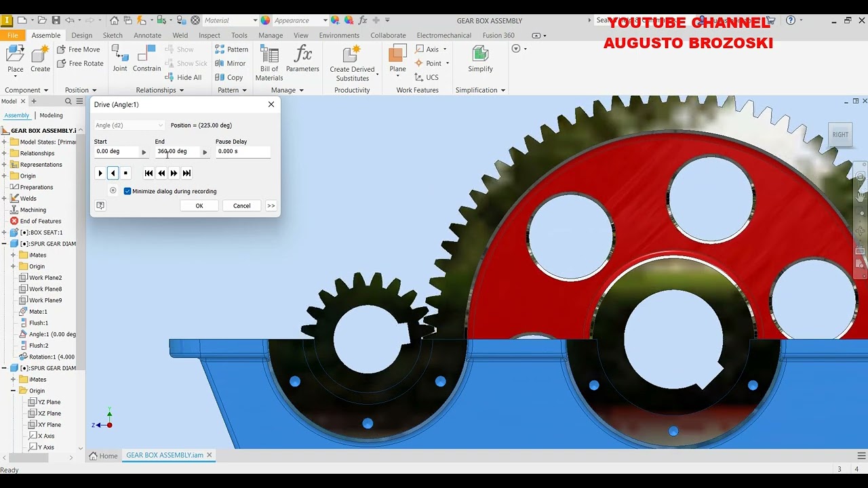The width and height of the screenshot is (868, 488).
Task: Expand the Drive dialog with >> button
Action: point(271,205)
